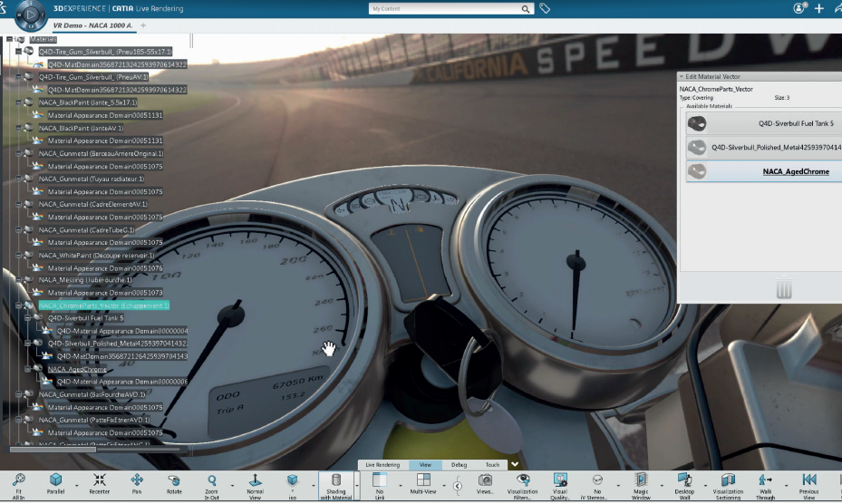Collapse the Edit Material Vector panel arrow
The height and width of the screenshot is (504, 842).
tap(682, 76)
